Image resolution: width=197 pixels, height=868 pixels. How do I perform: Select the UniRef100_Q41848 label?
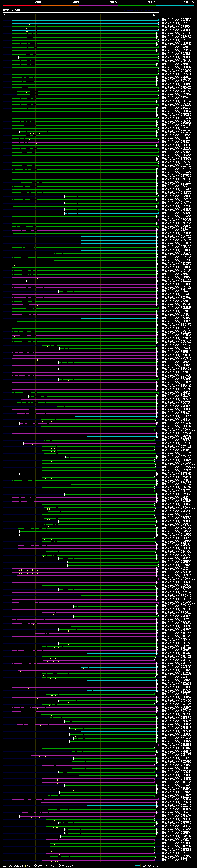(177, 450)
